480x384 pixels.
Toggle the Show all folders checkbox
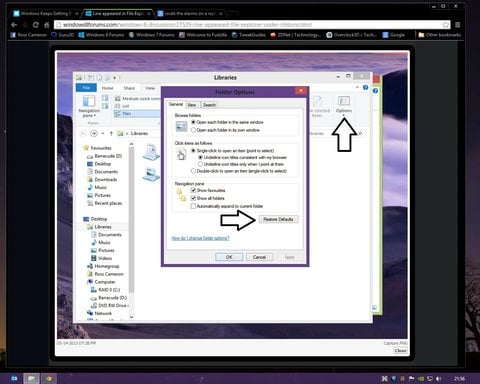click(x=193, y=198)
